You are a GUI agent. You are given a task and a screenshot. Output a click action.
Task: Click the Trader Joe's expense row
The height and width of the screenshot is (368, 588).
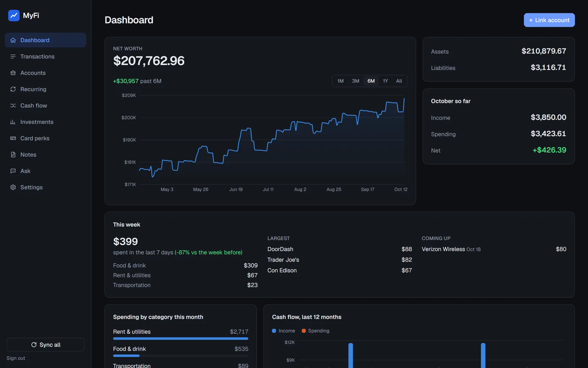[x=340, y=260]
